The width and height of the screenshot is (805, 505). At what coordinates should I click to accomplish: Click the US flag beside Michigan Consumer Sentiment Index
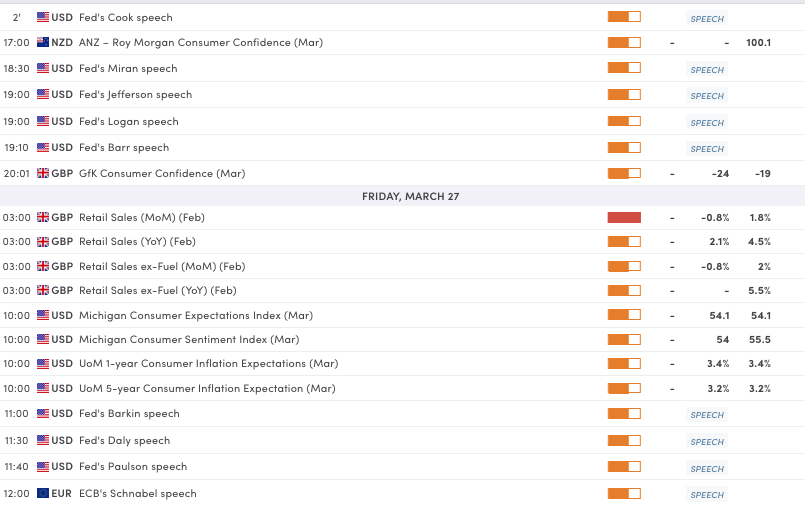point(43,340)
